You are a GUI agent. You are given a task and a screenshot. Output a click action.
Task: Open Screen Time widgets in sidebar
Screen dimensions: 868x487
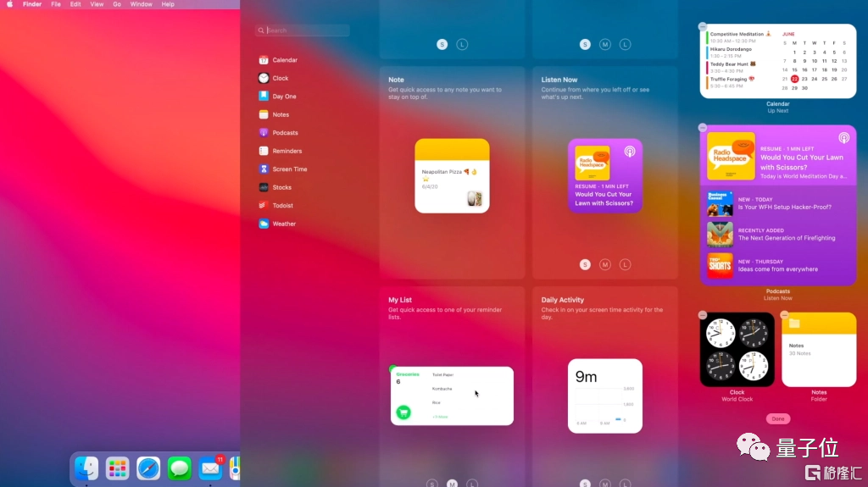[289, 169]
